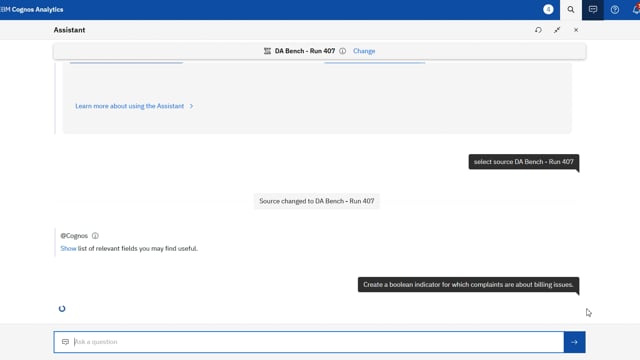Change the selected data source
This screenshot has width=640, height=360.
pos(364,51)
